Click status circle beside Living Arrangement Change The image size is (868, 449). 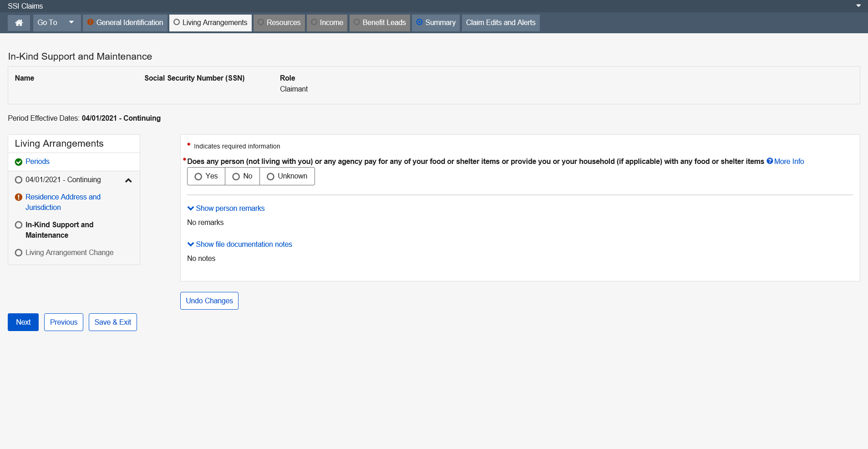click(19, 253)
